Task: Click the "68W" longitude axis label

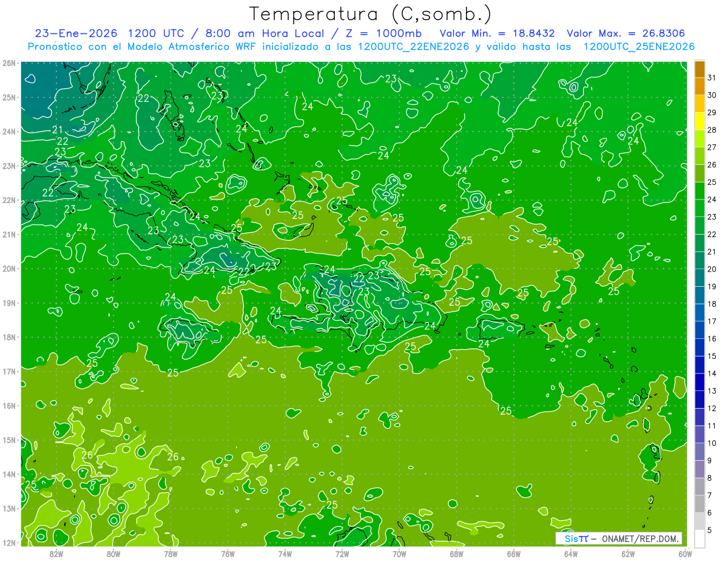Action: click(x=457, y=553)
